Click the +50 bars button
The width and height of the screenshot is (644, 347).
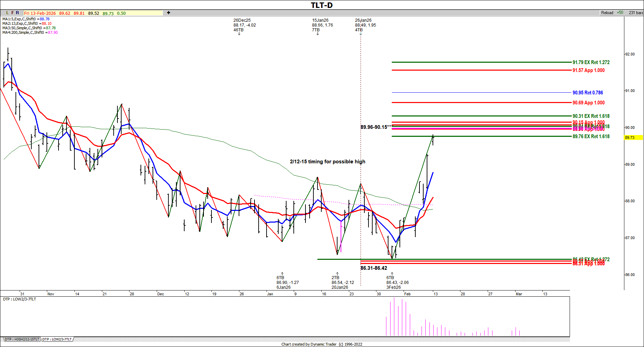[620, 13]
